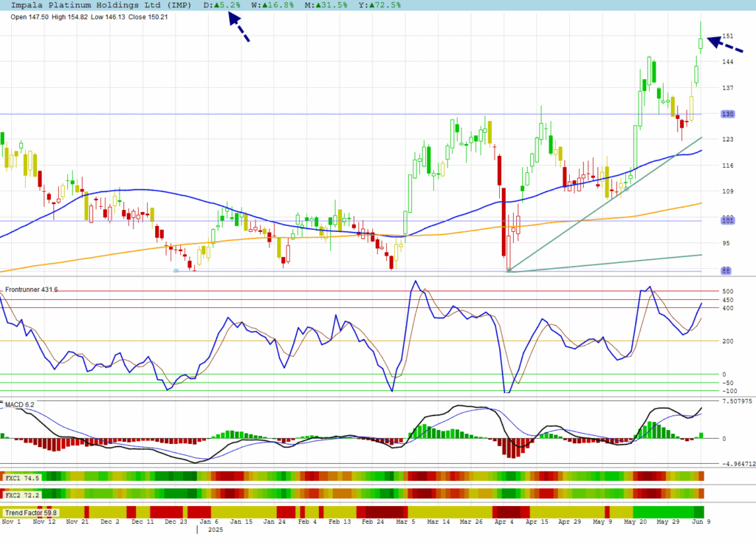The height and width of the screenshot is (543, 756).
Task: Click the Low 146.13 price reading
Action: (x=108, y=17)
